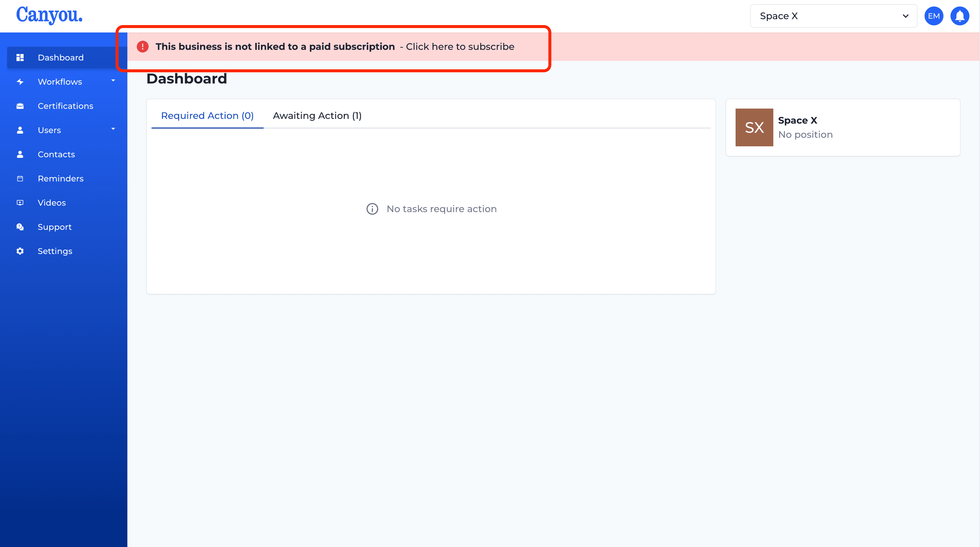The width and height of the screenshot is (980, 547).
Task: Expand the Workflows submenu arrow
Action: tap(113, 81)
